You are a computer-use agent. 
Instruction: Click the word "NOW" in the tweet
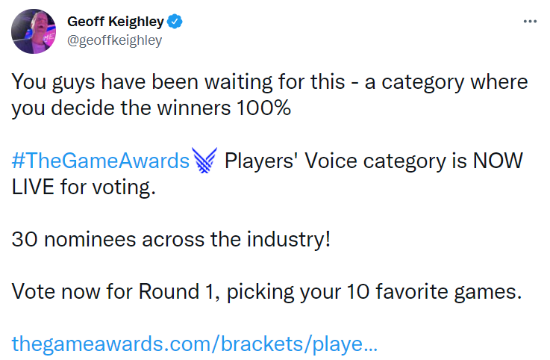[x=498, y=161]
